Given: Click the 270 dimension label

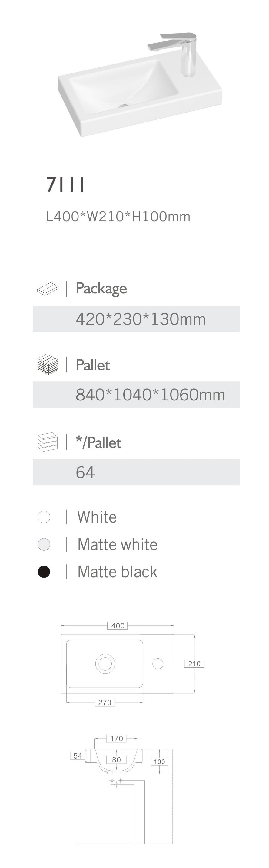Looking at the screenshot, I should tap(104, 703).
